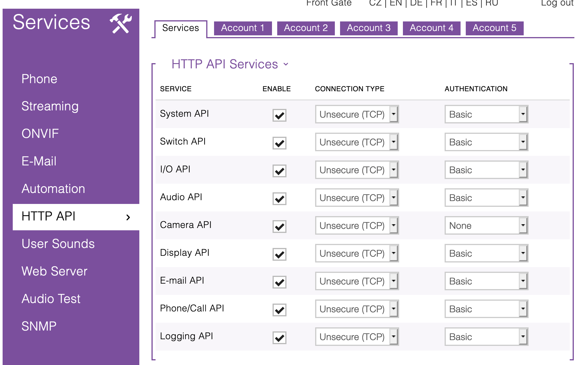Toggle the Audio API enable checkbox
This screenshot has width=588, height=365.
pyautogui.click(x=279, y=198)
